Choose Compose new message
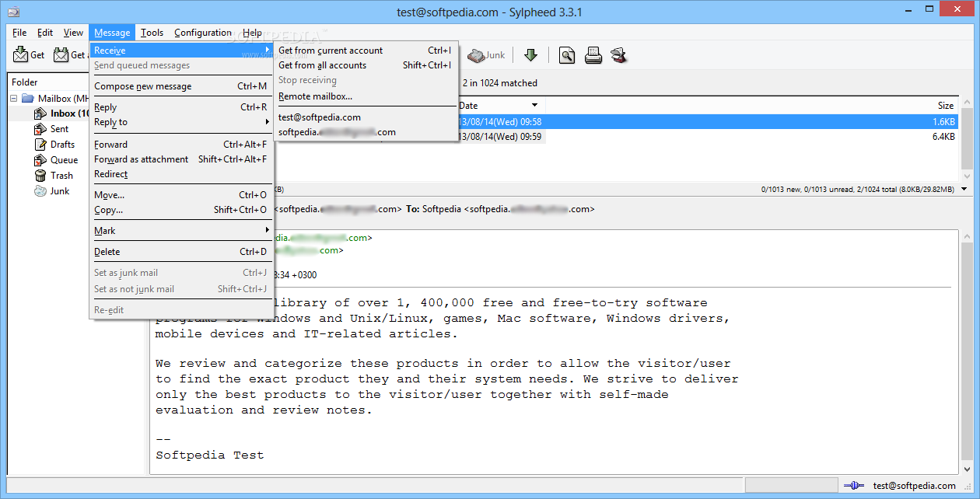 (180, 86)
